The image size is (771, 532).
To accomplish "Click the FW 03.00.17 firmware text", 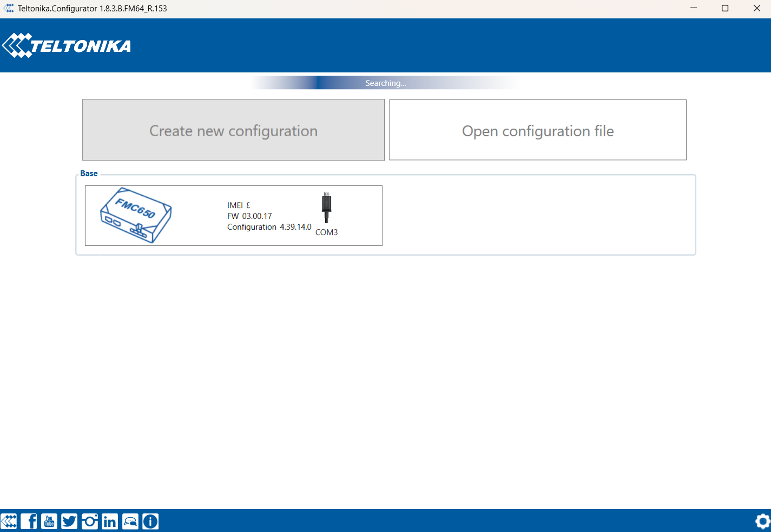I will click(249, 216).
